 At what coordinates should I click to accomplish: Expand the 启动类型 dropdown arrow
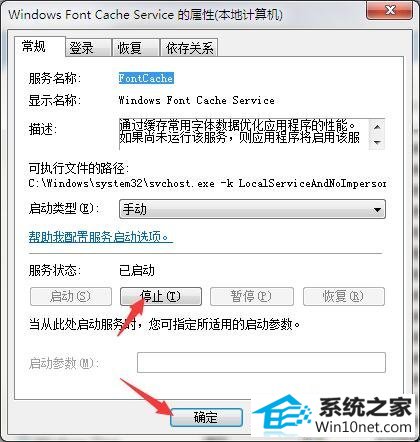[x=377, y=210]
